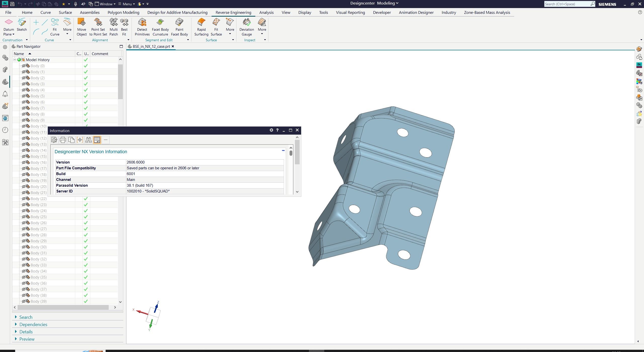Screen dimensions: 644x352
Task: Open the File menu
Action: coord(8,12)
